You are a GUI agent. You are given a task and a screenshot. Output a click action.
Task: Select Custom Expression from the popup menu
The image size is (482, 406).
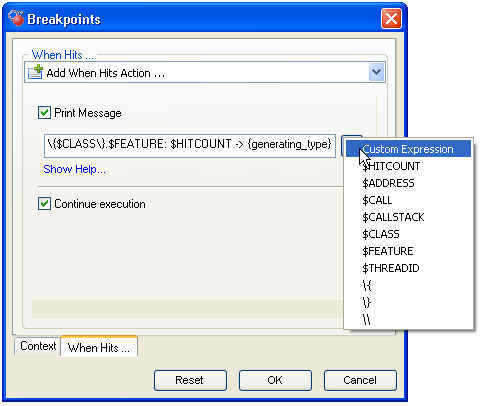(408, 149)
